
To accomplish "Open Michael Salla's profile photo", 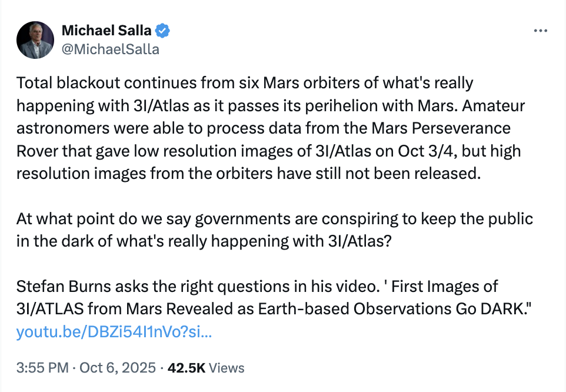I will point(36,39).
